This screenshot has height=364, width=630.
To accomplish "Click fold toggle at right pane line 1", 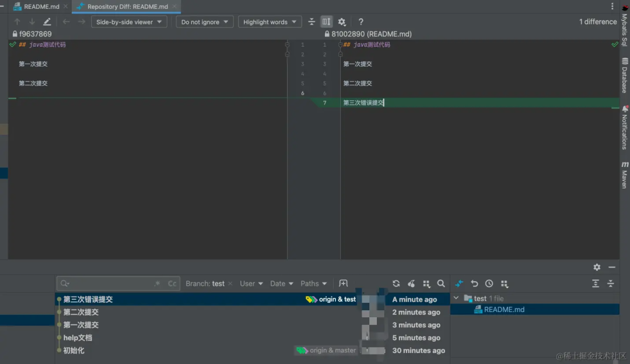I will click(x=340, y=44).
